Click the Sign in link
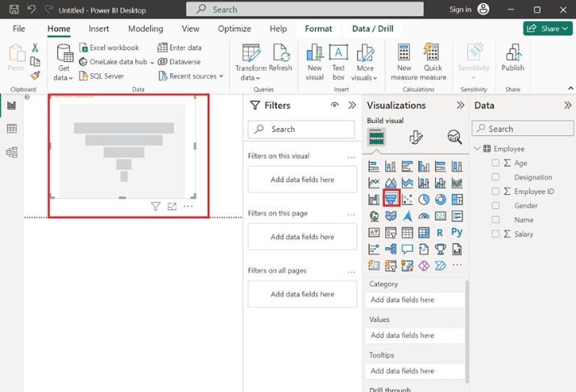Screen dimensions: 576x392 pyautogui.click(x=460, y=10)
